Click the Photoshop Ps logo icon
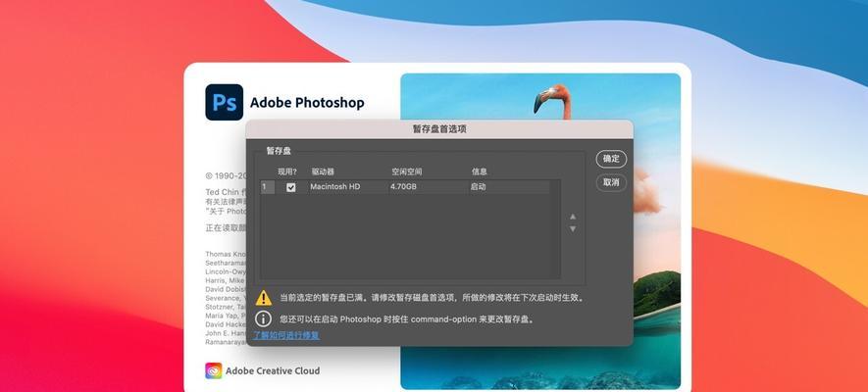This screenshot has width=868, height=392. (225, 102)
